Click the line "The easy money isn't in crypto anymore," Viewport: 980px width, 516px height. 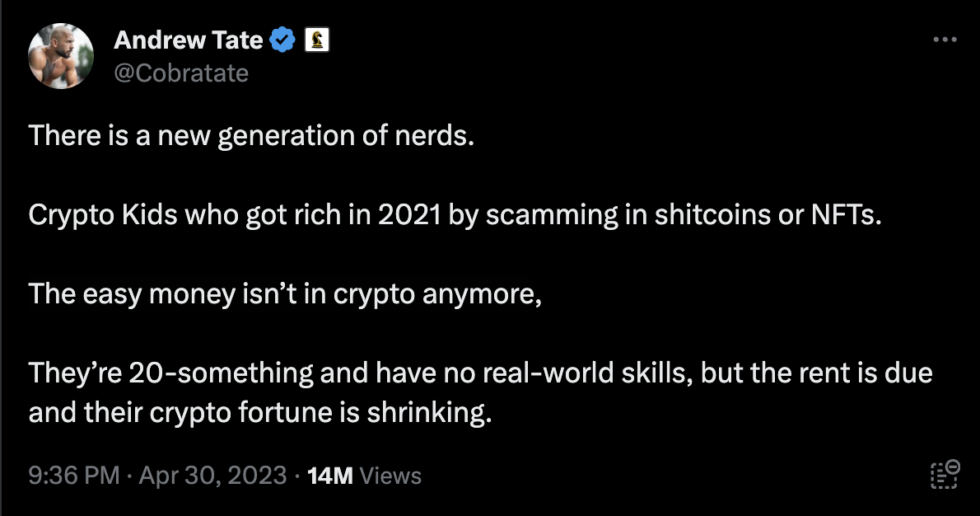(286, 293)
